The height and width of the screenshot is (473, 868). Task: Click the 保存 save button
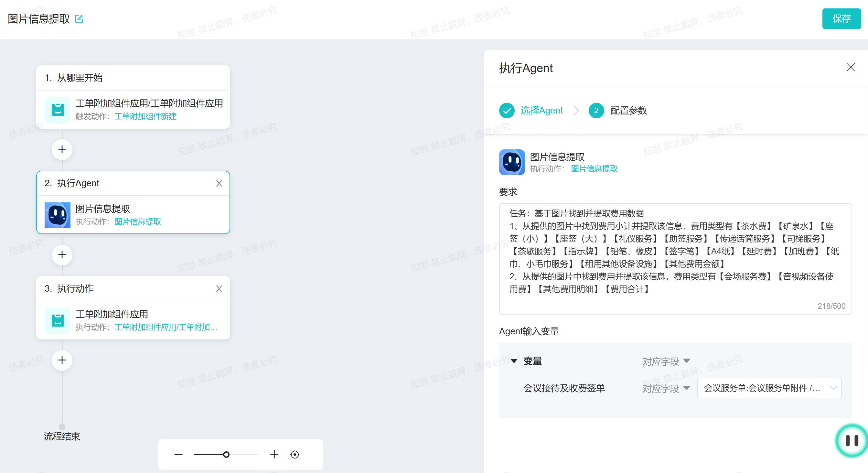tap(841, 19)
